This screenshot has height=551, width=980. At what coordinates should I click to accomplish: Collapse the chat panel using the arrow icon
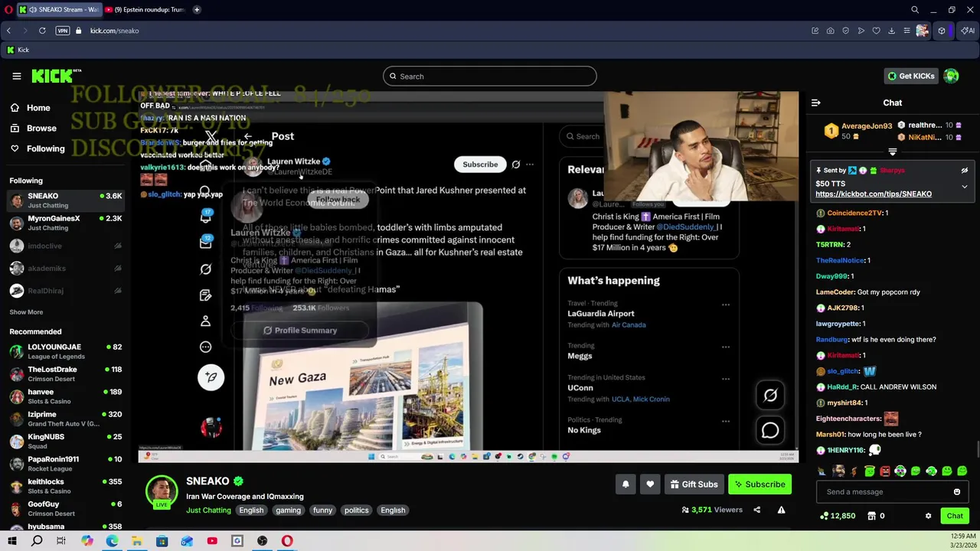(815, 103)
